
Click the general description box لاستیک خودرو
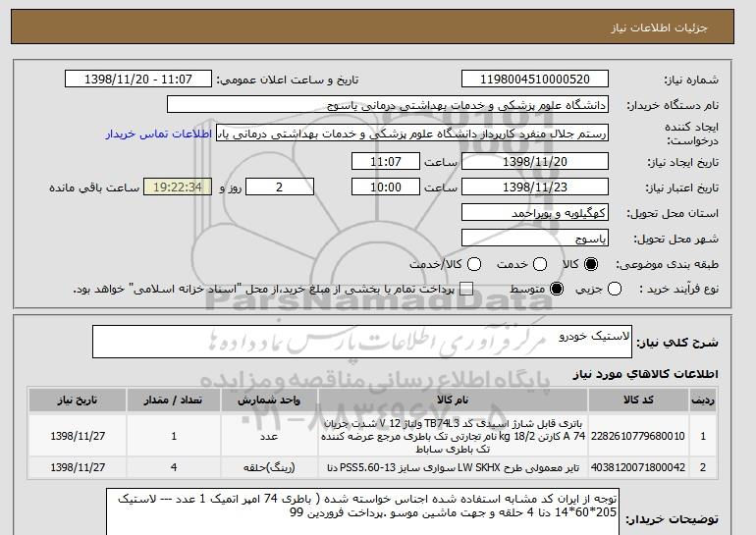[x=362, y=342]
